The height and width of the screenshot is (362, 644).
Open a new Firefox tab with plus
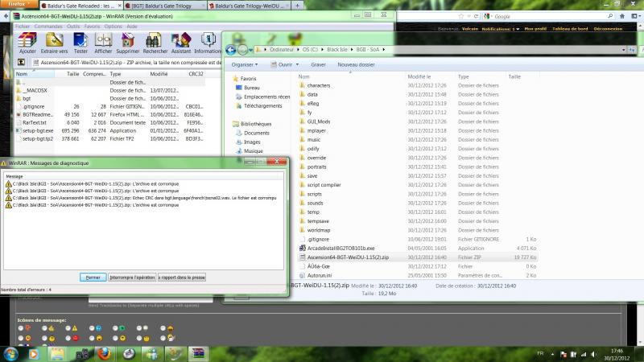pos(297,6)
